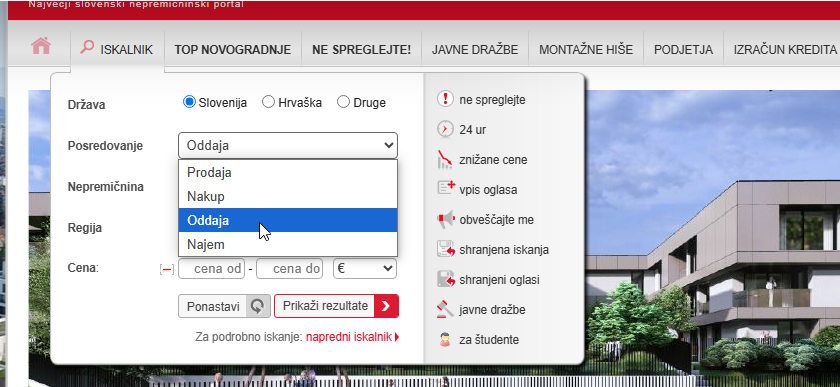The image size is (840, 387).
Task: Focus the cena od input field
Action: [212, 269]
